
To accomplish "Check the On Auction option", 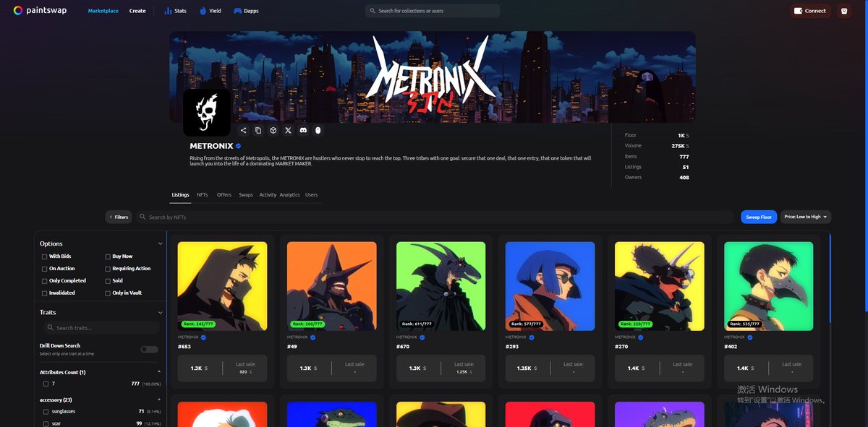I will 45,269.
